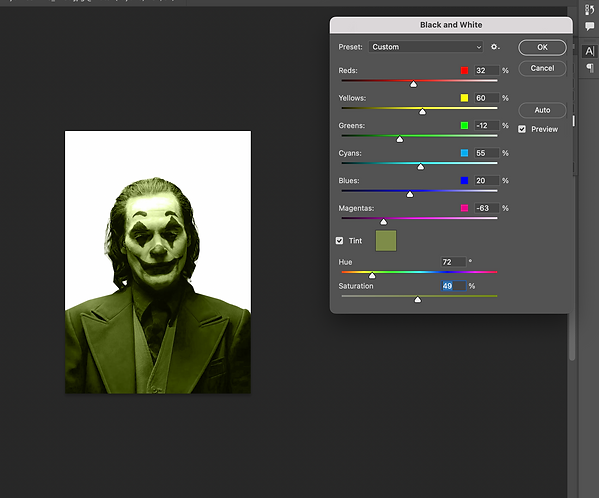Click the red Reds color swatch
This screenshot has width=599, height=498.
click(x=464, y=71)
